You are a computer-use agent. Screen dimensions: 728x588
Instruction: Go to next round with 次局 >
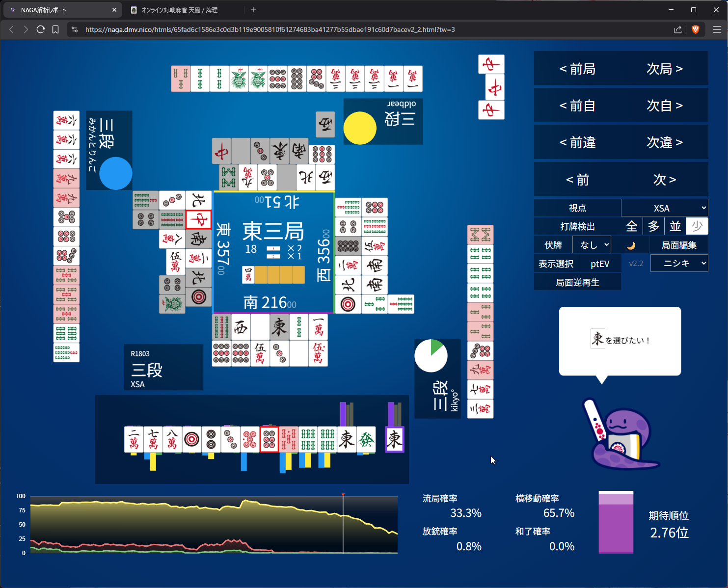click(664, 69)
